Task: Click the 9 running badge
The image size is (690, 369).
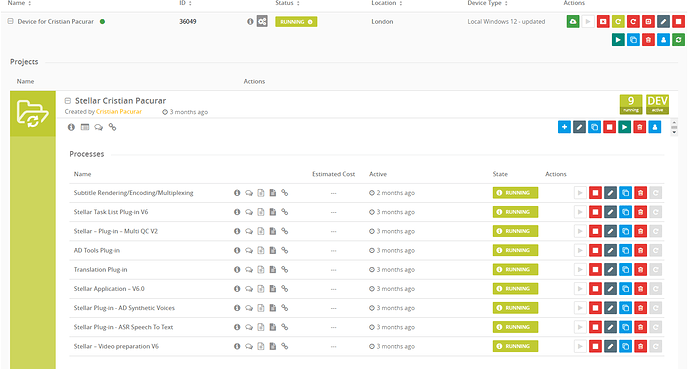Action: pyautogui.click(x=631, y=105)
